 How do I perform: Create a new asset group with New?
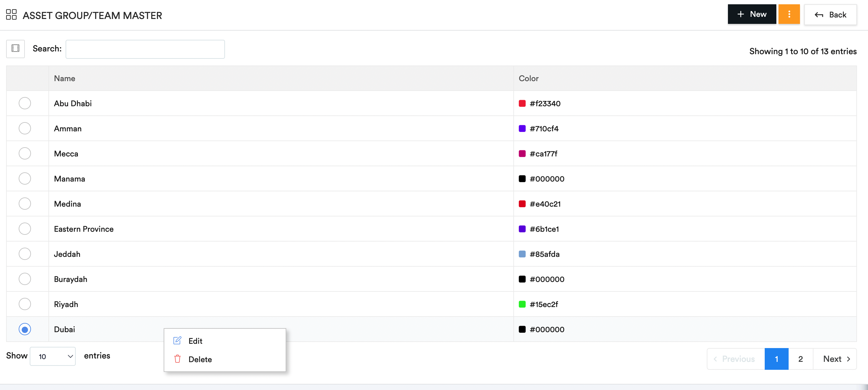[752, 14]
